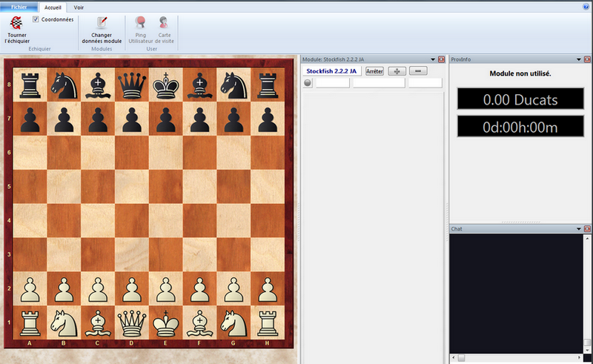This screenshot has height=364, width=593.
Task: Select the Stockfish 2.2.2 JA engine tab
Action: tap(331, 71)
